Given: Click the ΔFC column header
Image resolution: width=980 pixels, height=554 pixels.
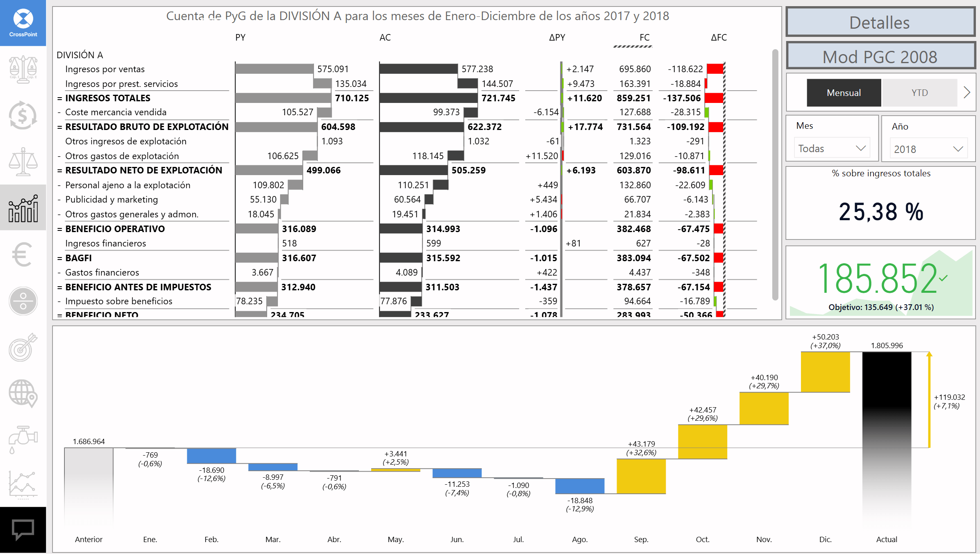Looking at the screenshot, I should click(719, 37).
